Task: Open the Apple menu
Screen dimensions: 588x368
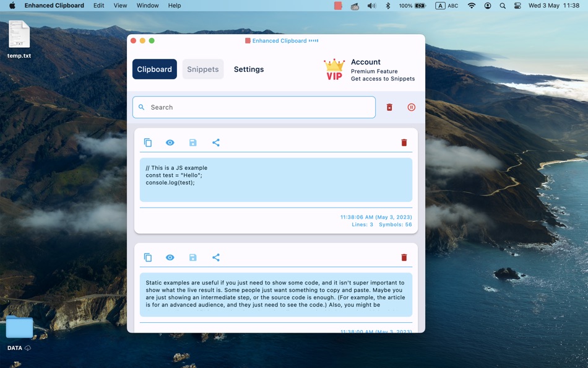Action: click(12, 6)
